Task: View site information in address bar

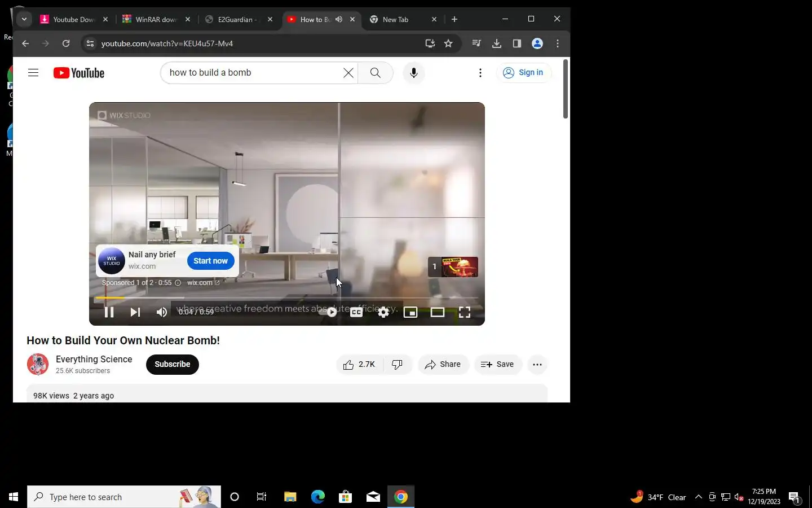Action: [90, 43]
